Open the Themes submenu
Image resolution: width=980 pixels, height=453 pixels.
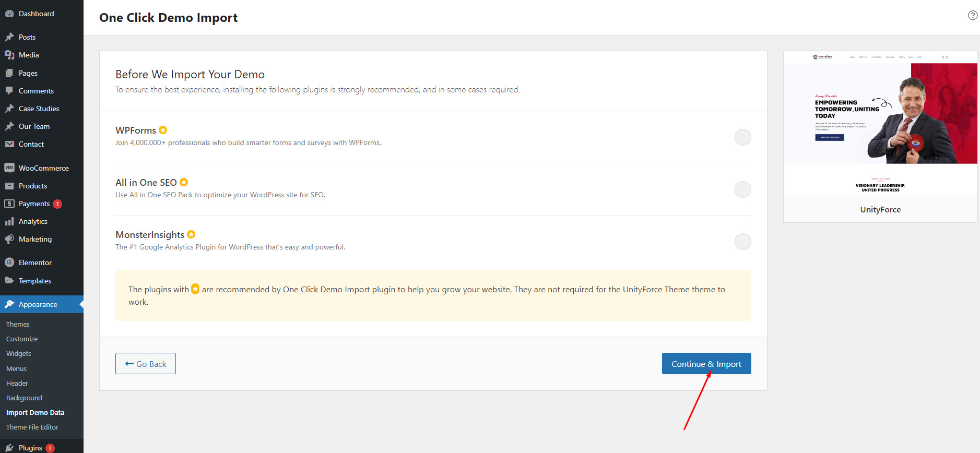pos(18,324)
